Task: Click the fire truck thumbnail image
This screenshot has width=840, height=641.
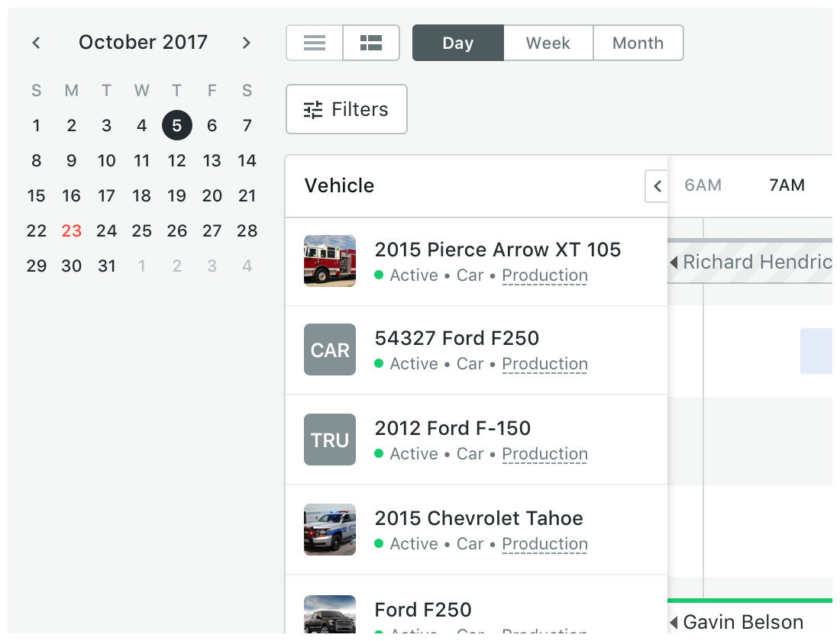Action: [330, 261]
